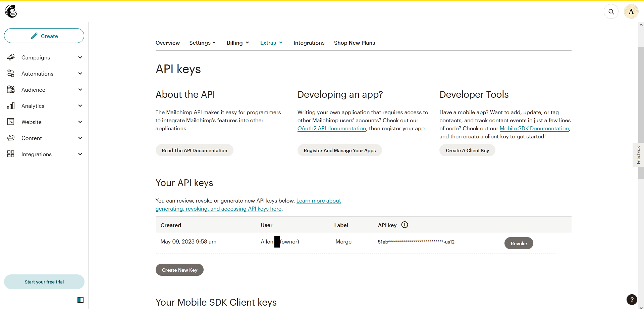Image resolution: width=644 pixels, height=309 pixels.
Task: Click the Mailchimp Freddie logo
Action: 11,11
